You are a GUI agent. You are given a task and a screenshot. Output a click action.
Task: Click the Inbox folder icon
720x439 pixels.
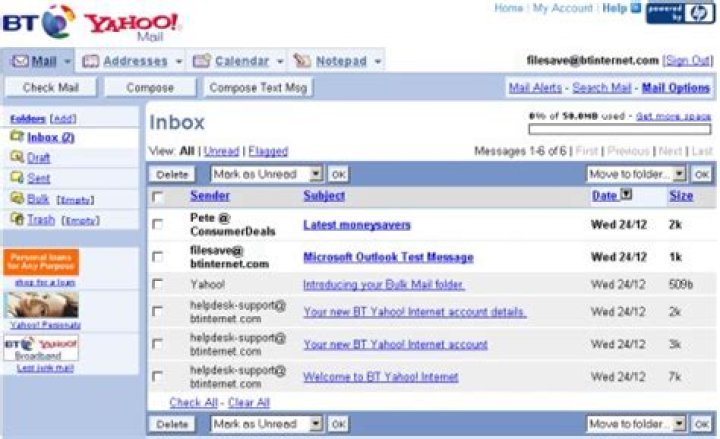tap(17, 136)
